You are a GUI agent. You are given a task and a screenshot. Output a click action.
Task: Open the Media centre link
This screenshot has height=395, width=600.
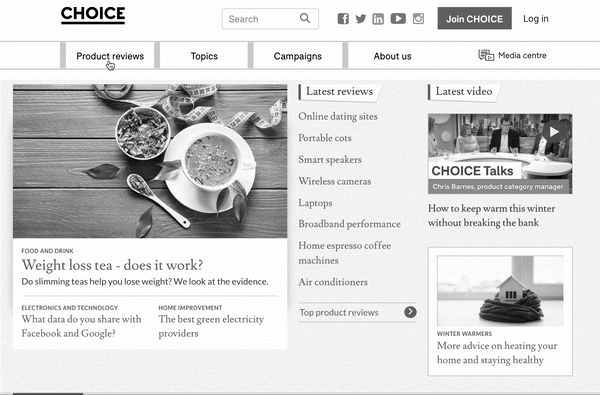[522, 55]
